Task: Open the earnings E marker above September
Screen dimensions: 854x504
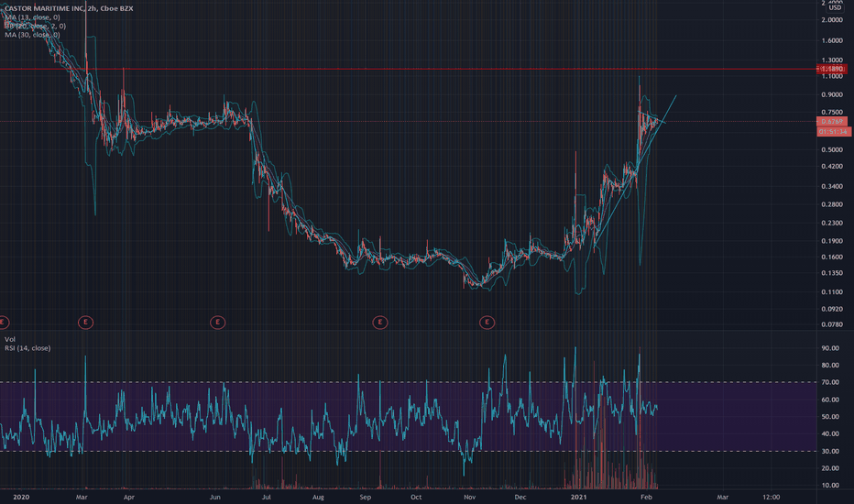Action: pos(379,323)
